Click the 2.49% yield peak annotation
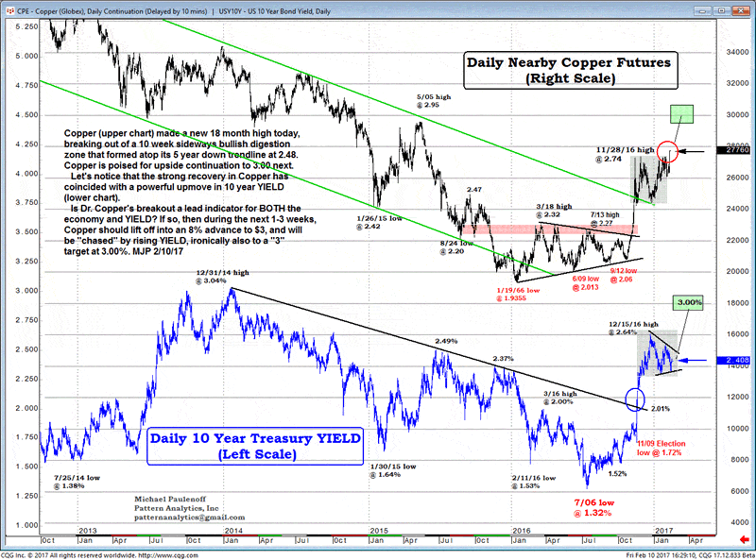The height and width of the screenshot is (560, 756). [x=446, y=341]
